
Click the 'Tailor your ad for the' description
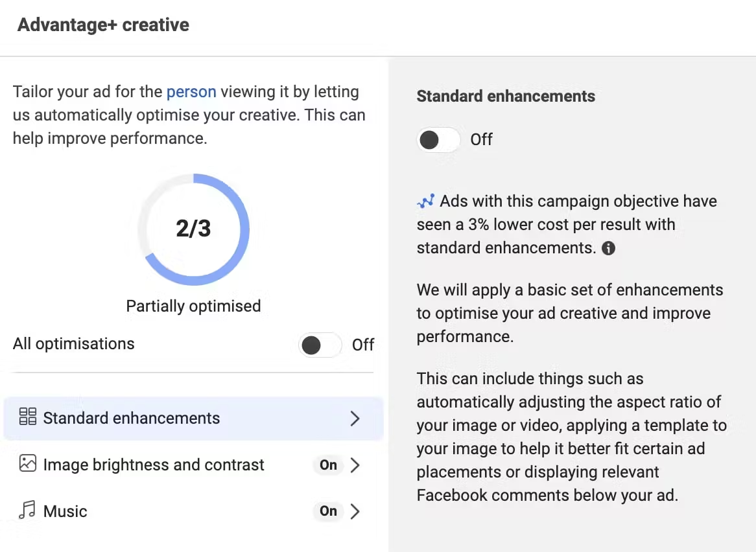coord(189,115)
